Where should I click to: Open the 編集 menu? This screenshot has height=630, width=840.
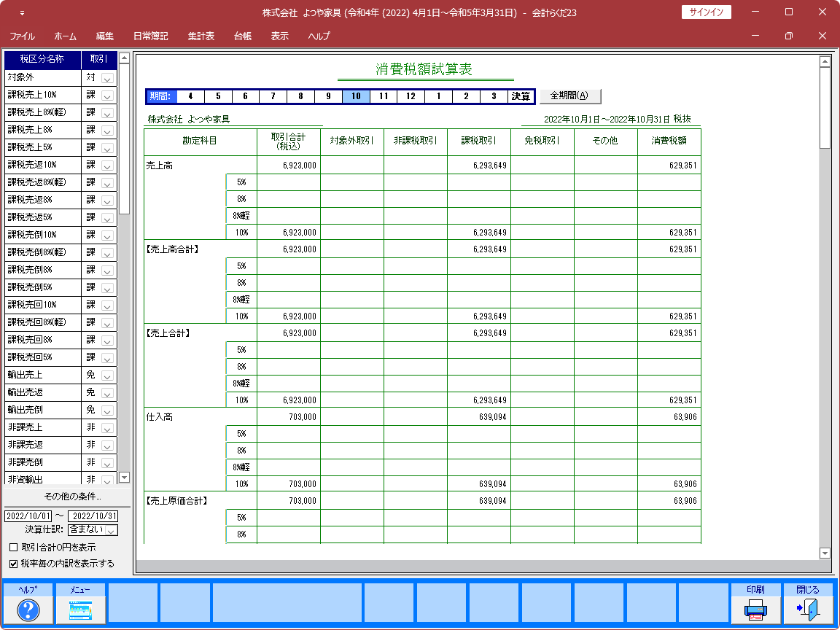point(104,36)
